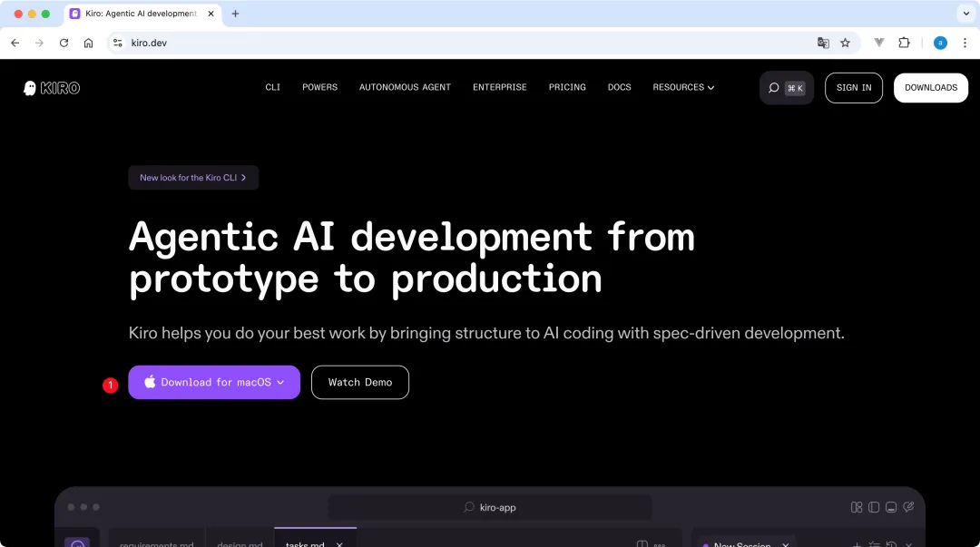Viewport: 980px width, 547px height.
Task: Open the Powers nav item
Action: click(320, 87)
